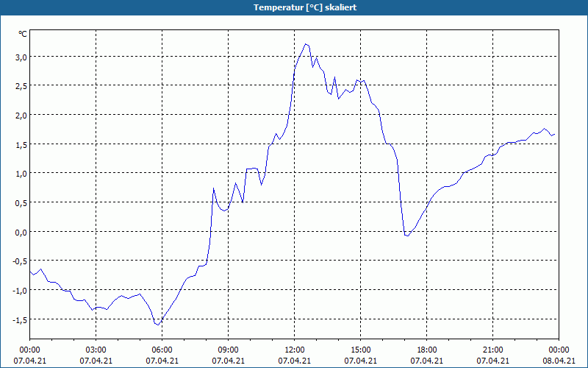
Task: Select the 12:00 time label
Action: 295,350
